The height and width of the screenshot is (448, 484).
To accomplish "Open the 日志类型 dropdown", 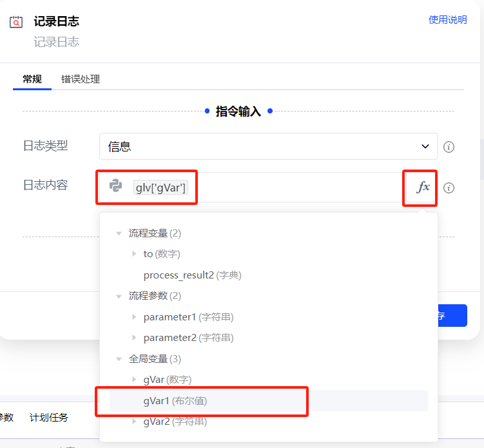I will (x=268, y=146).
